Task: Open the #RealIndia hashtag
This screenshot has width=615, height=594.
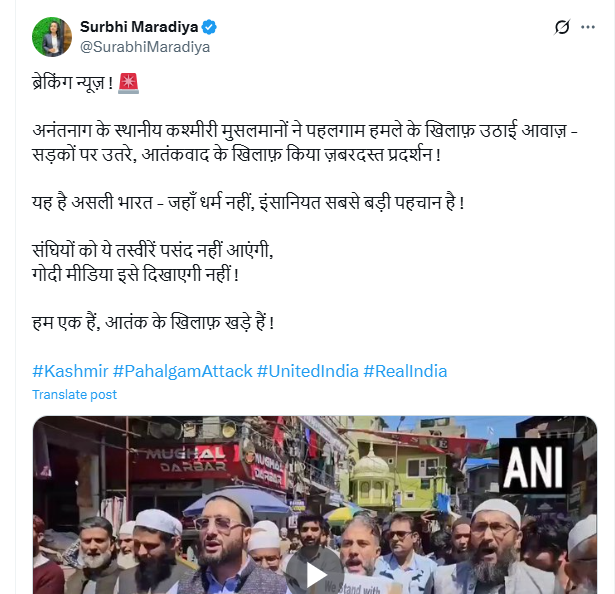Action: click(x=405, y=371)
